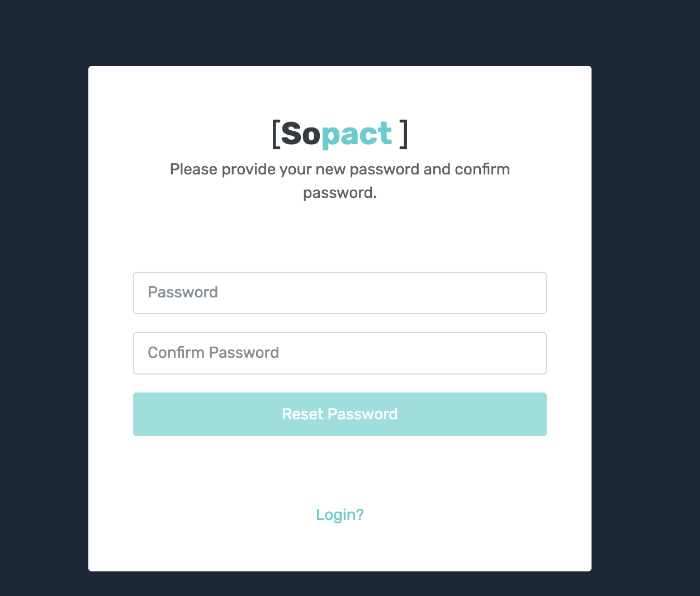Focus the Password input field
Screen dimensions: 700x596
(340, 293)
